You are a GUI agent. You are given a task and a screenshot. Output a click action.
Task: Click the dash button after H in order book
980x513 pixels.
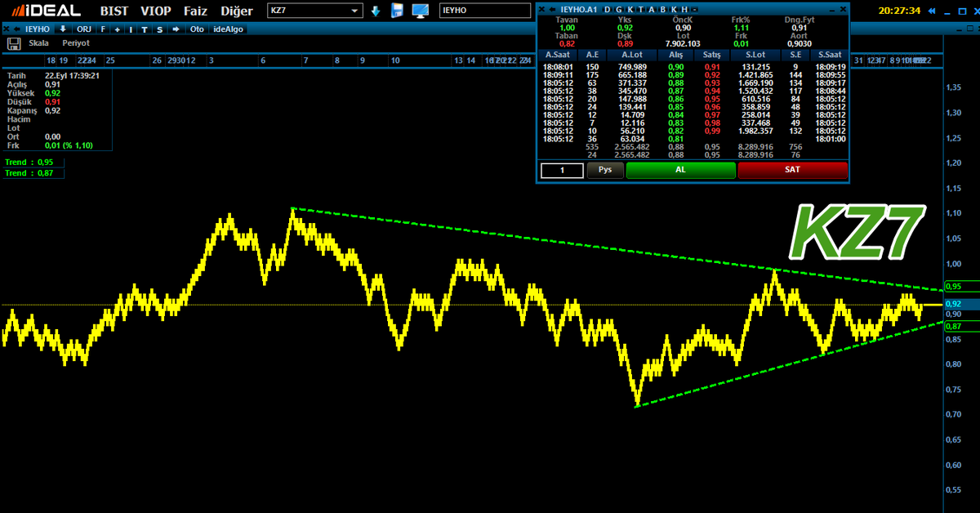[694, 10]
